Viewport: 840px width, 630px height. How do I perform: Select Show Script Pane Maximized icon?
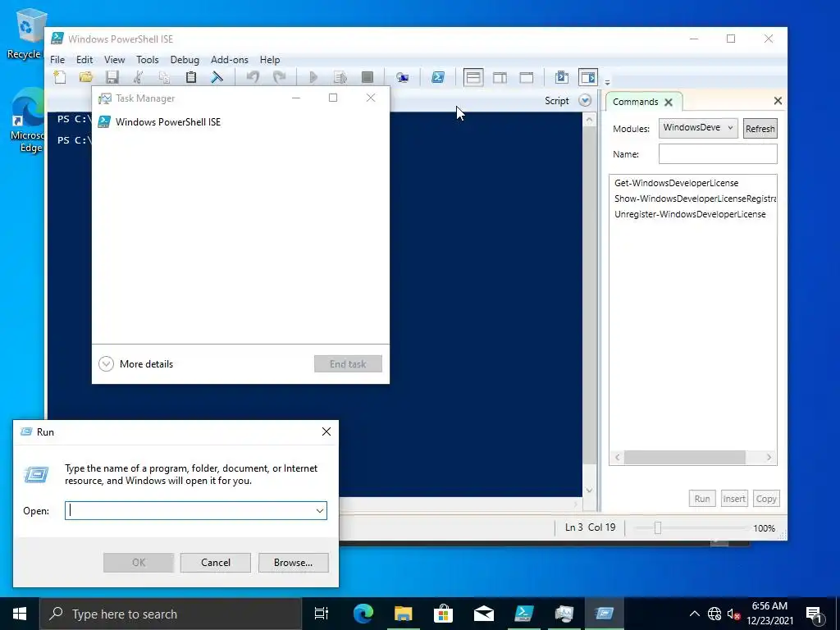coord(527,78)
